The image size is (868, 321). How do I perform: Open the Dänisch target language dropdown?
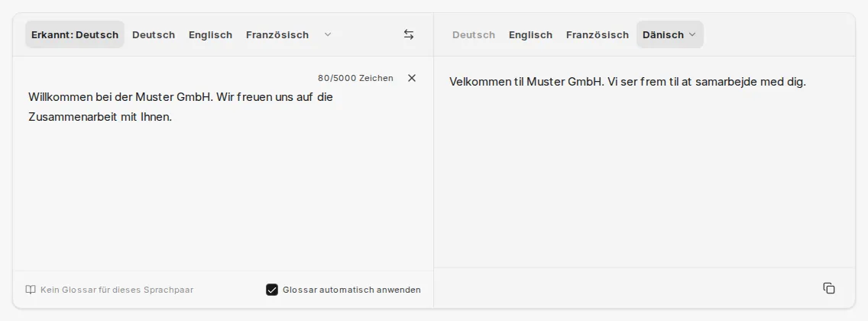point(670,34)
